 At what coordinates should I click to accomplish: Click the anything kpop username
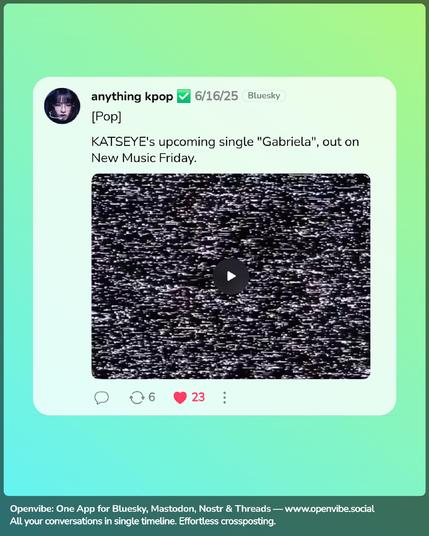click(x=132, y=96)
